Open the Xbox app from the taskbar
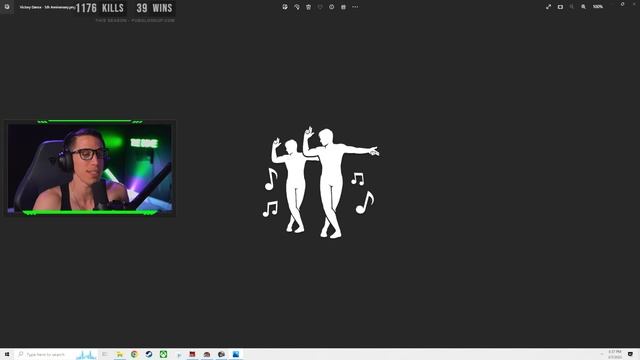The width and height of the screenshot is (640, 360). pyautogui.click(x=163, y=354)
